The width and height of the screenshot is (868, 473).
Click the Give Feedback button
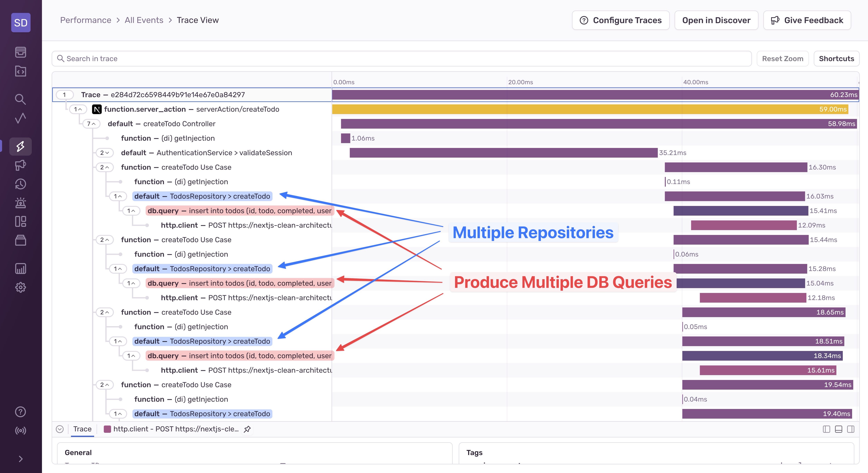[807, 20]
